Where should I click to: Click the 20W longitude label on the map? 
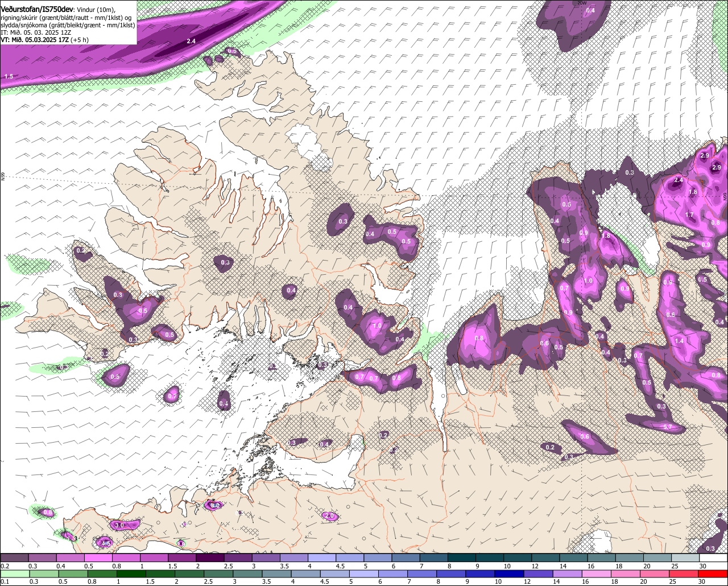(581, 3)
